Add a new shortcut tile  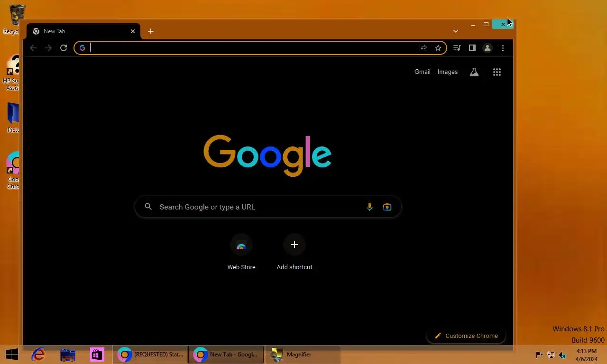coord(294,253)
